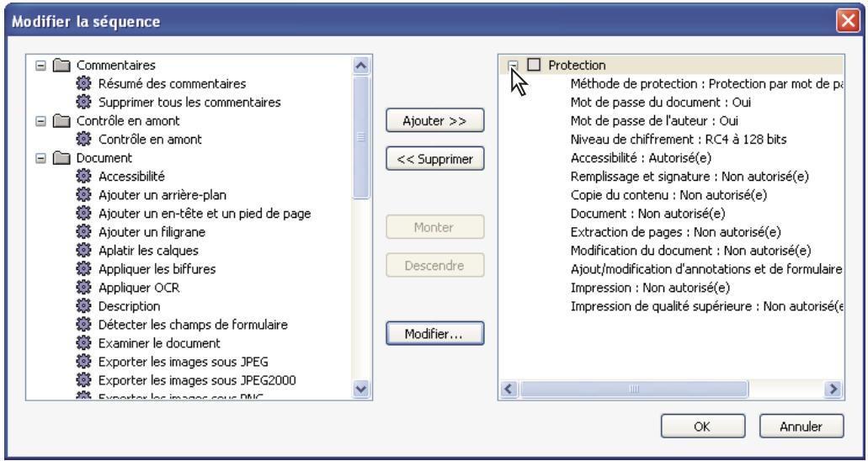Select the Protection row label
The height and width of the screenshot is (461, 868).
(x=577, y=66)
